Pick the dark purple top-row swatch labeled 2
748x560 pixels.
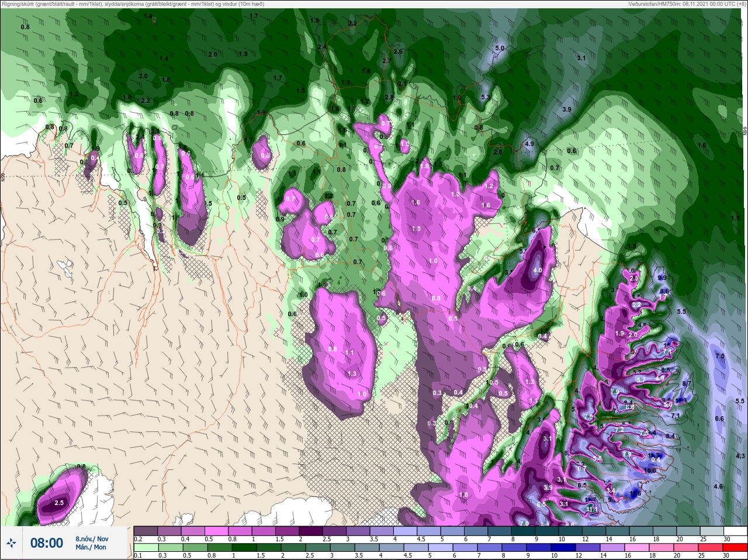click(x=311, y=531)
